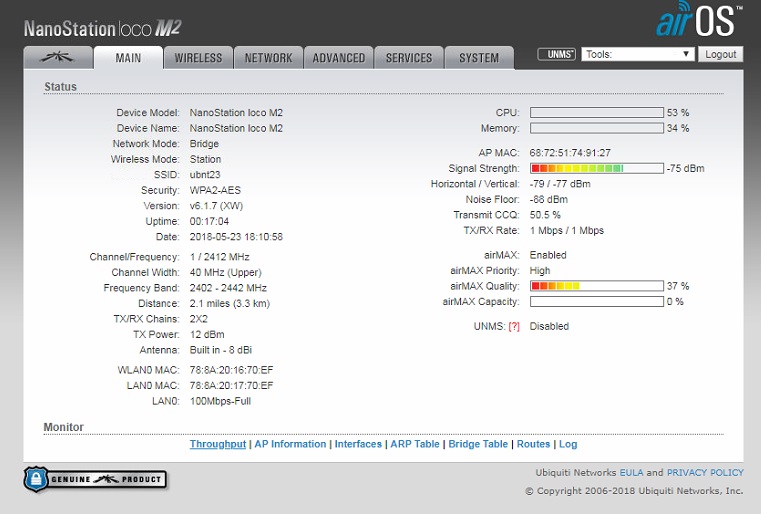Click the Signal Strength value -75 dBm
761x514 pixels.
(685, 168)
